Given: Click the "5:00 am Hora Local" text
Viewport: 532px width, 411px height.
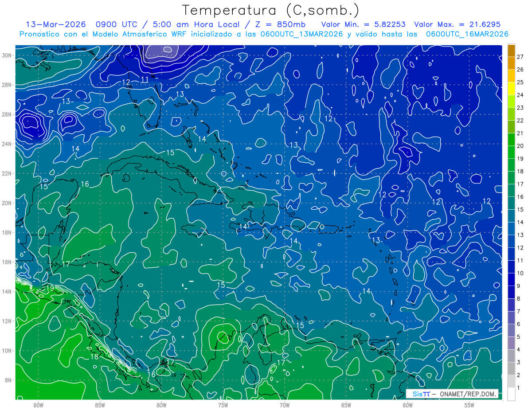Looking at the screenshot, I should point(196,24).
